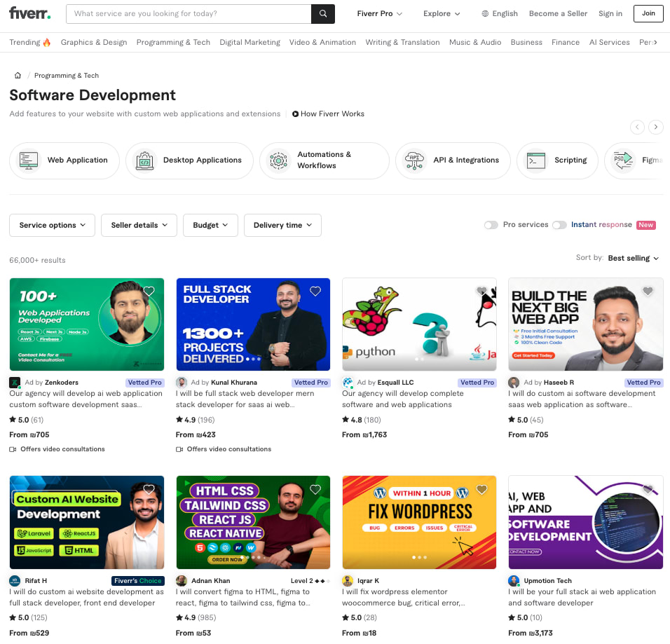
Task: Open Service options filter dropdown
Action: 52,225
